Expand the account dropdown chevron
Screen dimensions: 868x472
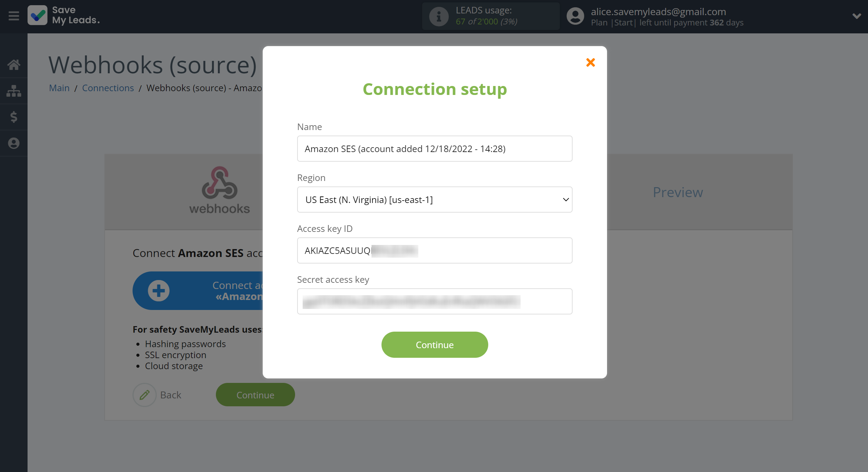pos(857,16)
